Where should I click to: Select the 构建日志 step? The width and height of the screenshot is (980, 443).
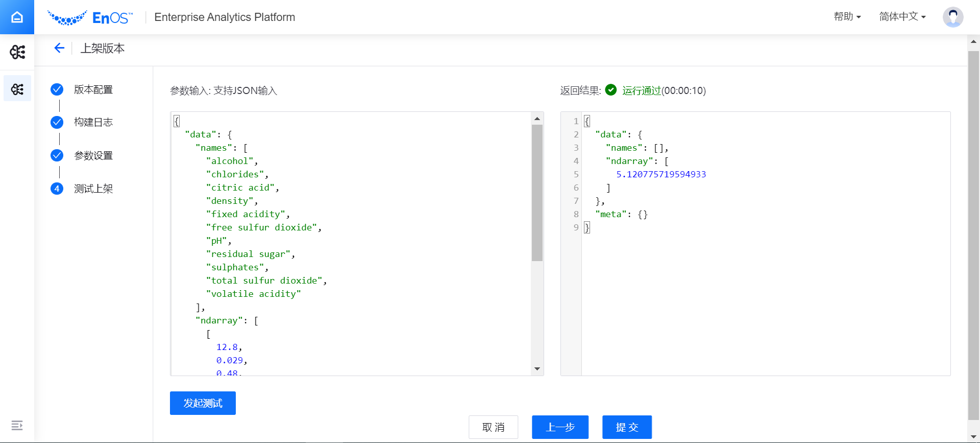93,122
